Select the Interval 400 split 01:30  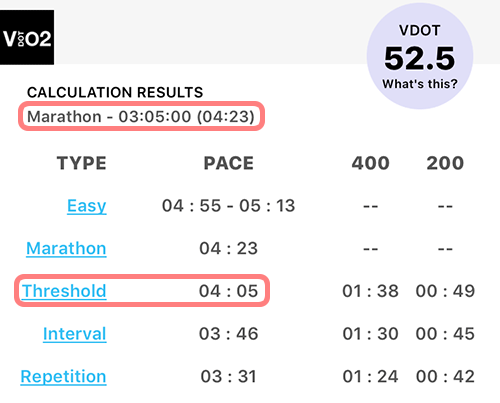click(371, 334)
